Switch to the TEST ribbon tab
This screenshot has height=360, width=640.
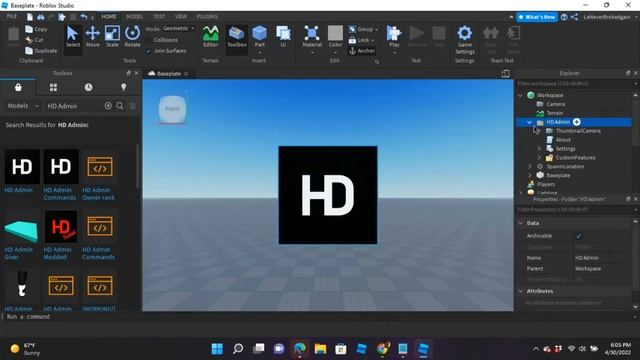[x=159, y=17]
